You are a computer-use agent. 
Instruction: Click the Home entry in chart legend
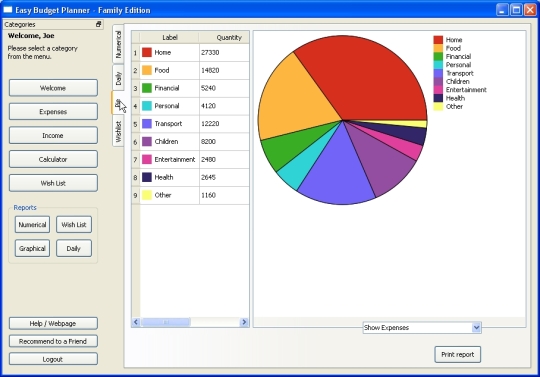(x=448, y=40)
